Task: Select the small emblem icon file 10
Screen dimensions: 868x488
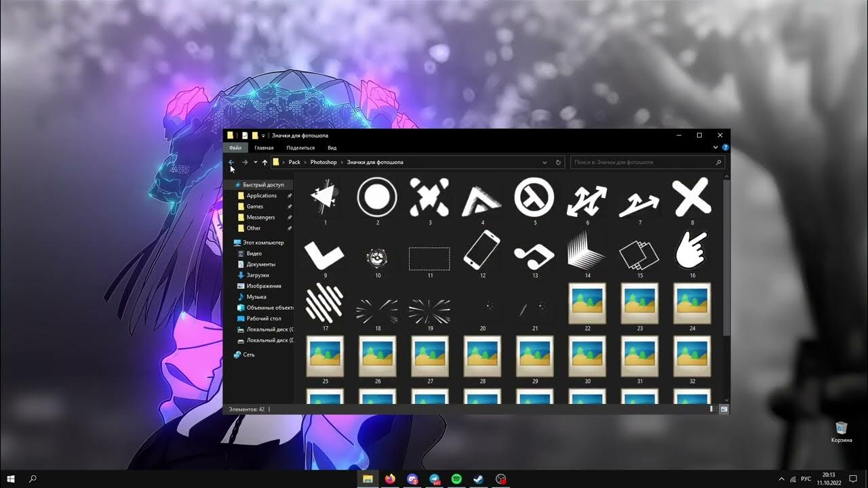Action: coord(378,257)
